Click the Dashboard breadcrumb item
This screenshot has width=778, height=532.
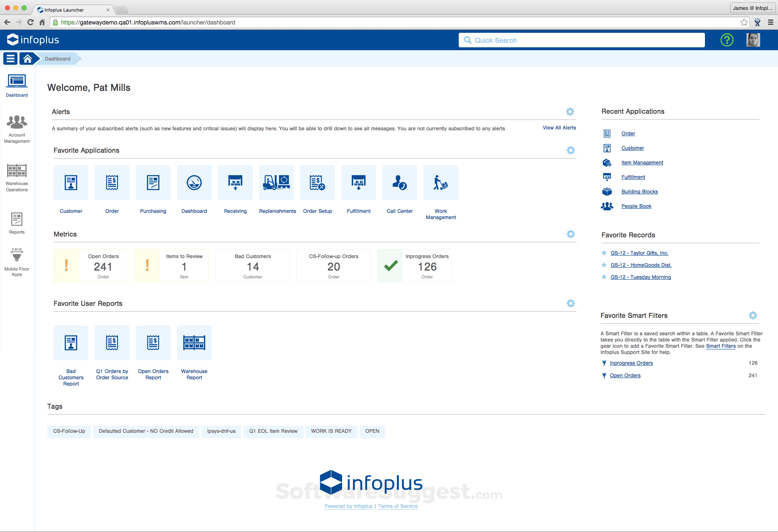pos(57,59)
